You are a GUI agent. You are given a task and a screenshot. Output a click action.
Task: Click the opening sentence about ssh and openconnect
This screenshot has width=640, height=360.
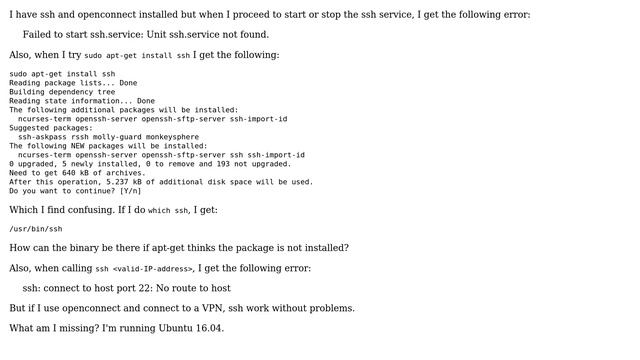pos(270,15)
